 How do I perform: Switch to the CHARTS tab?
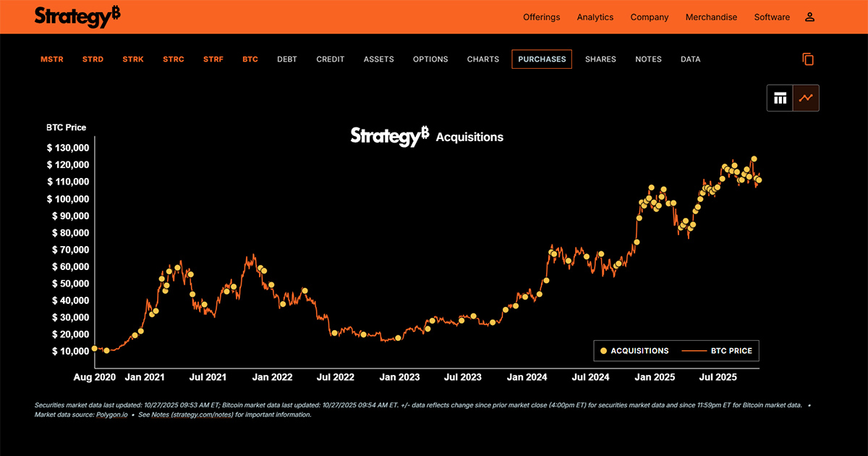[482, 59]
